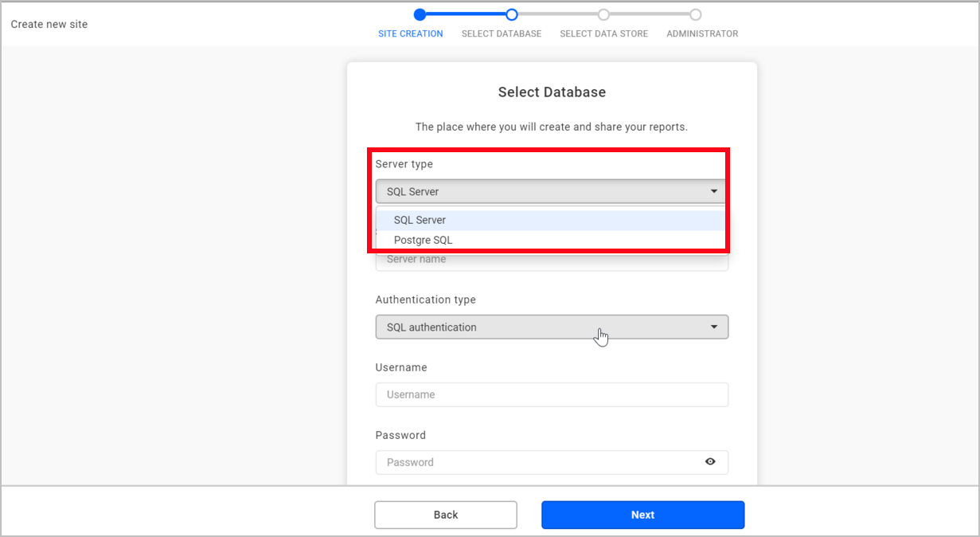This screenshot has width=980, height=537.
Task: Toggle password visibility with the eye icon
Action: point(710,462)
